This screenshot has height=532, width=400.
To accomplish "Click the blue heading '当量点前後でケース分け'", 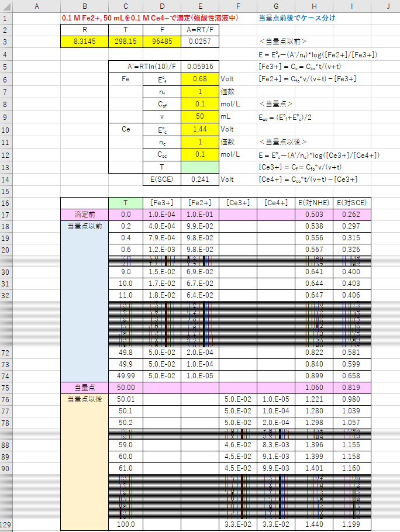I will [297, 18].
